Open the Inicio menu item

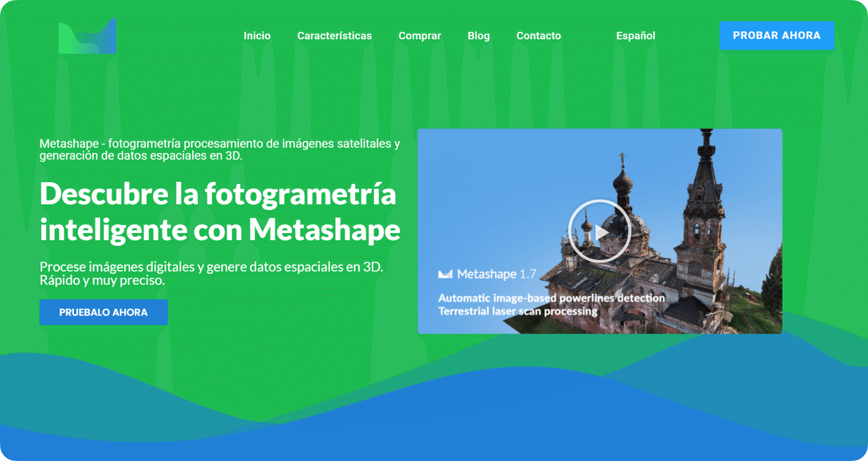[257, 36]
